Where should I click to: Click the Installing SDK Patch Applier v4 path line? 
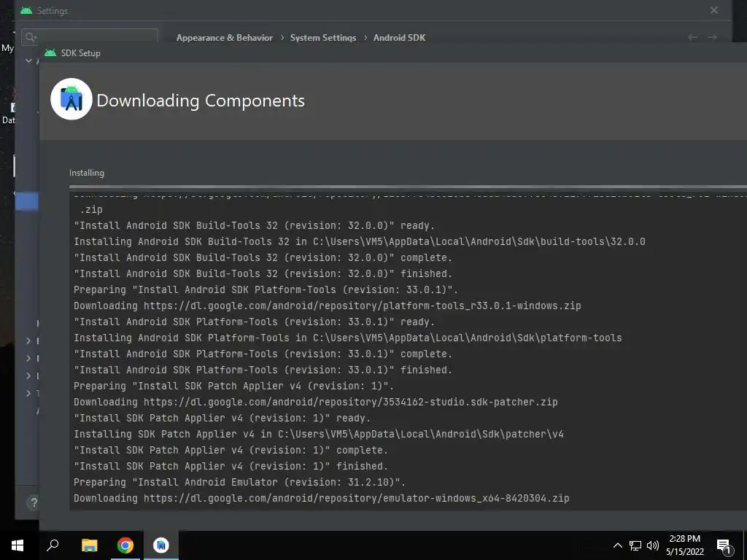[x=319, y=434]
